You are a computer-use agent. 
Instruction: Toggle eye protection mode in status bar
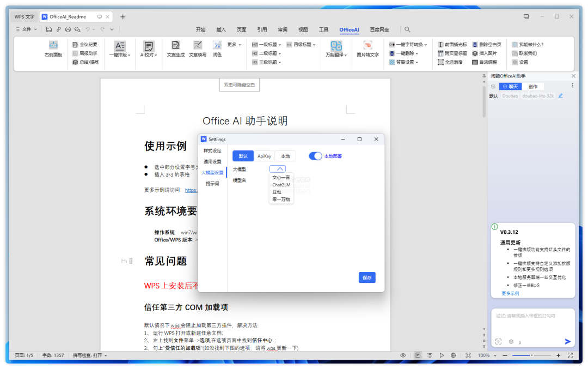403,355
